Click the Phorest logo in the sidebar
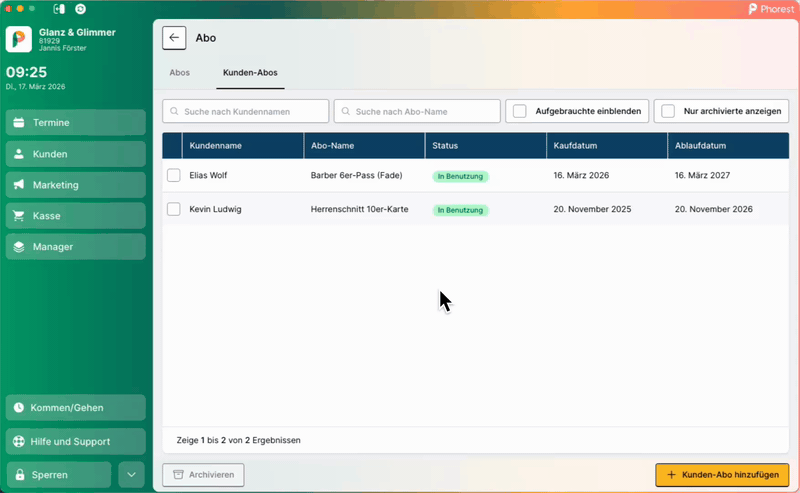 [x=19, y=39]
